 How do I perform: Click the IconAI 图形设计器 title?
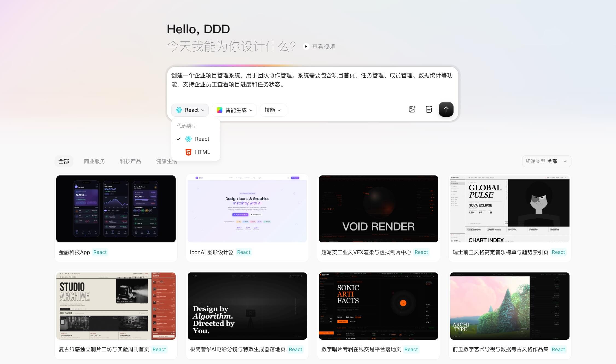coord(212,252)
